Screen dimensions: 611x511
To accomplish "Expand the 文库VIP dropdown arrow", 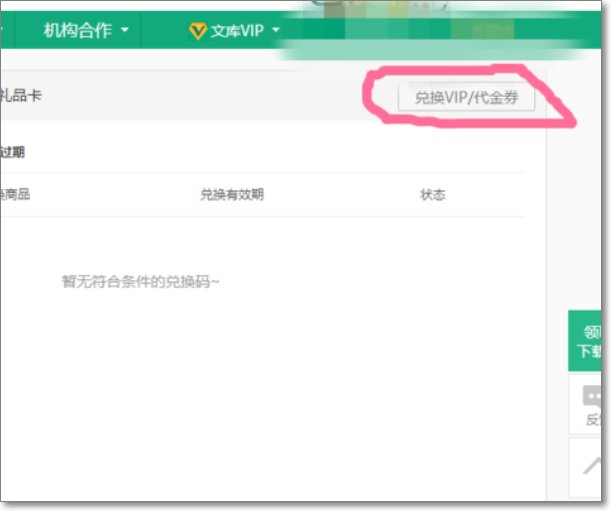I will (275, 30).
